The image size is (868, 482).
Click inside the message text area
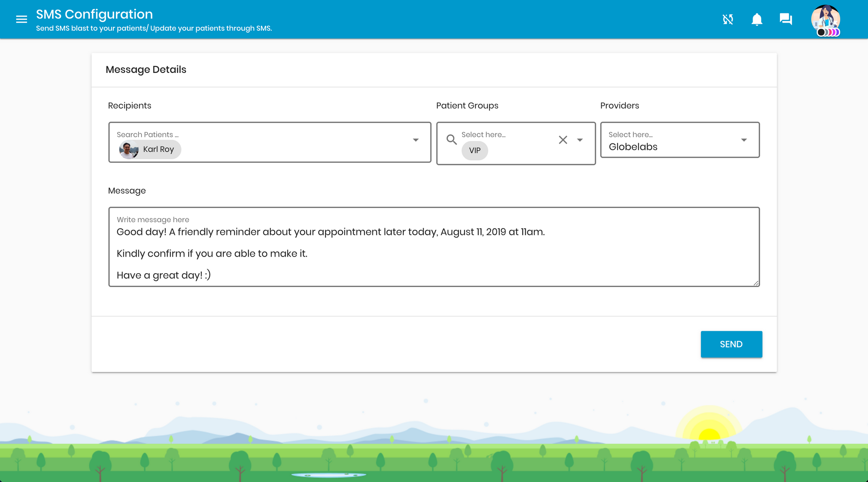(x=434, y=247)
